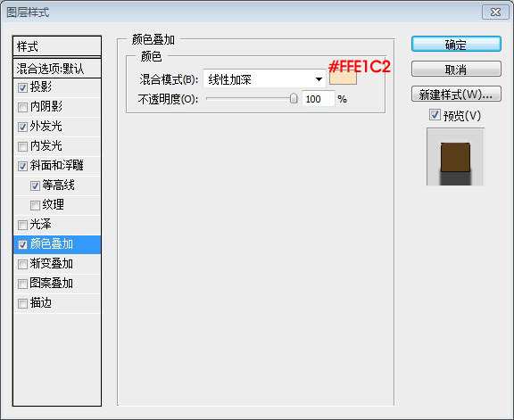Open the 线性加深 blend mode combo box

coord(264,79)
